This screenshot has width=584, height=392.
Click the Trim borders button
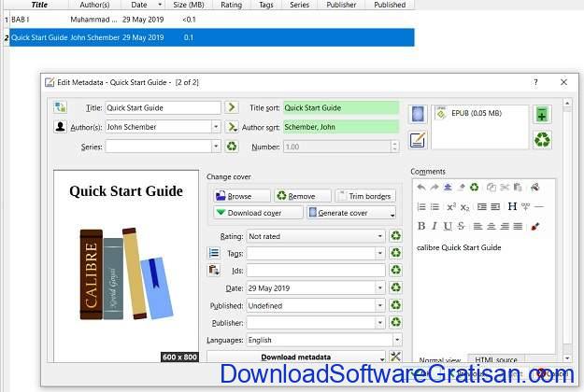tap(365, 196)
